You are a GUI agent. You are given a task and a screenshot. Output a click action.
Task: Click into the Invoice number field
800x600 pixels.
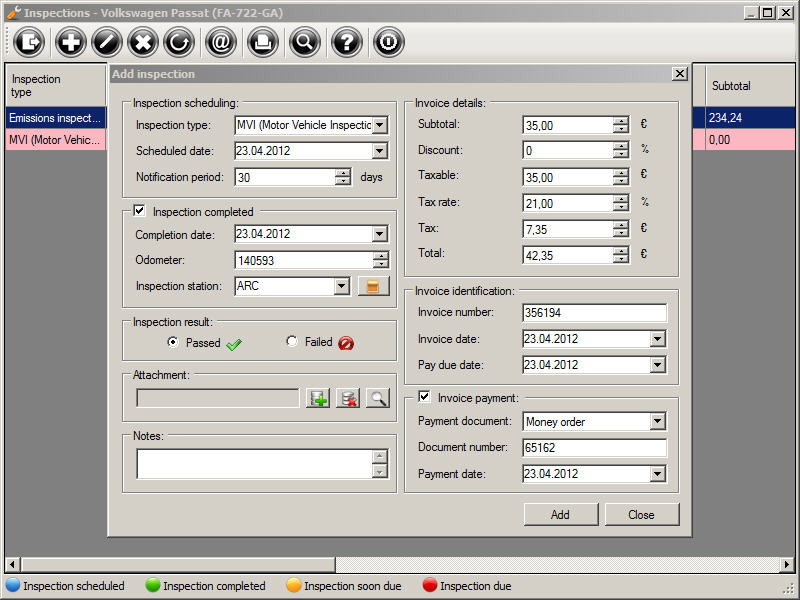pyautogui.click(x=594, y=313)
